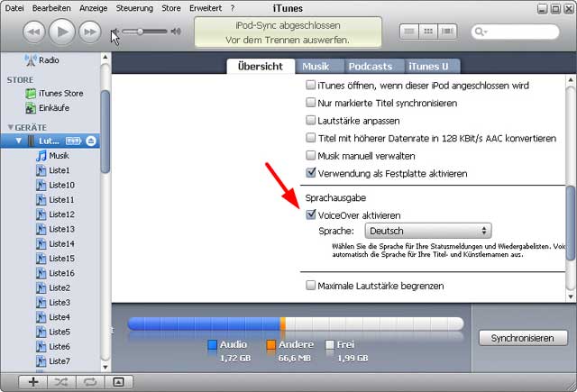Open playlist Liste6

click(52, 346)
